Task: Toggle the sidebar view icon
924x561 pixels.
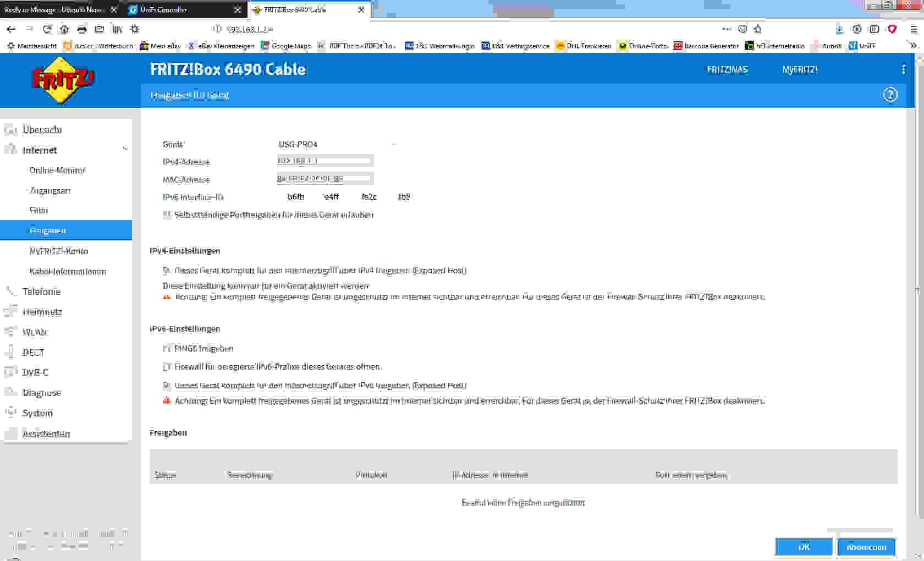Action: [875, 29]
